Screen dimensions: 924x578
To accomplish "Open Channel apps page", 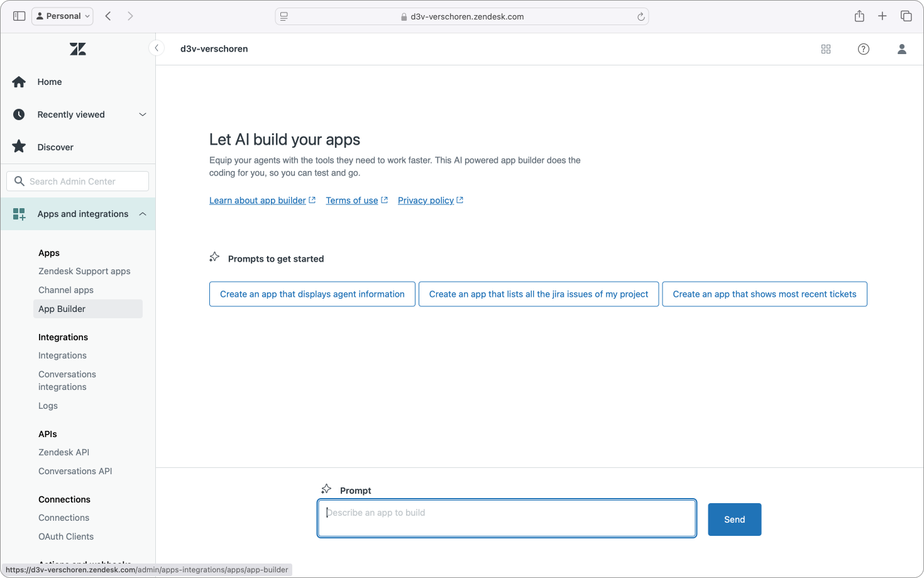I will (66, 290).
